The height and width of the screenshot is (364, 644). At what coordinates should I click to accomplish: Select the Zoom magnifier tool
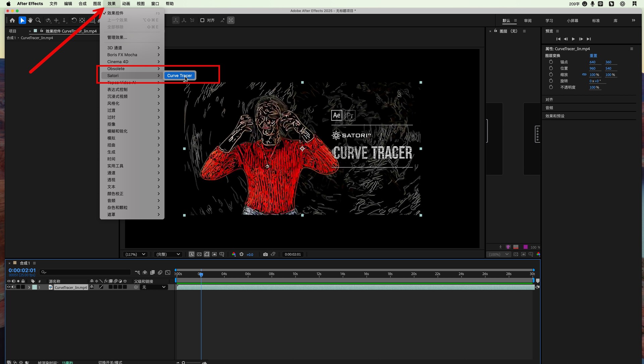point(38,20)
